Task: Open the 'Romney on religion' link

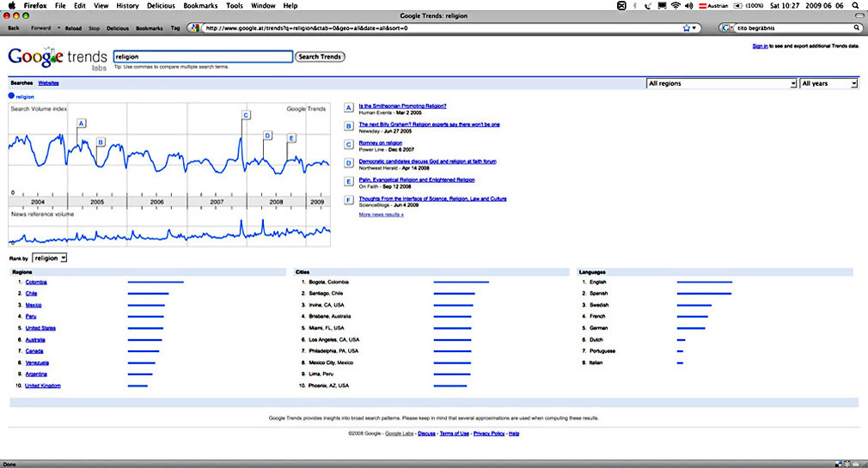Action: pyautogui.click(x=381, y=143)
